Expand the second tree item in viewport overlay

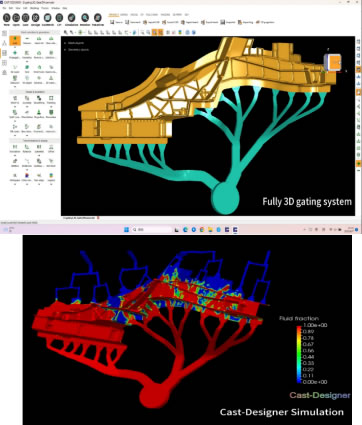click(x=65, y=50)
